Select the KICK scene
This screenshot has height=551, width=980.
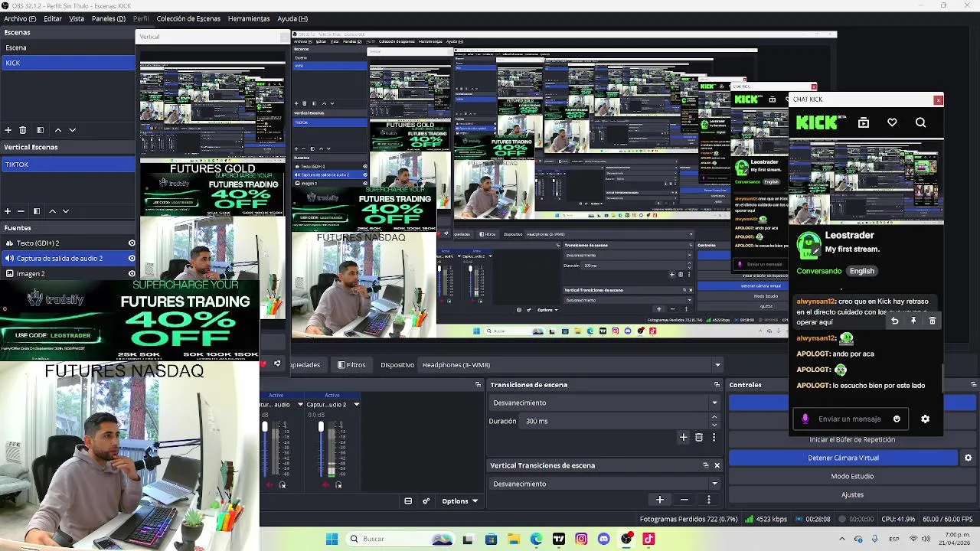coord(67,63)
